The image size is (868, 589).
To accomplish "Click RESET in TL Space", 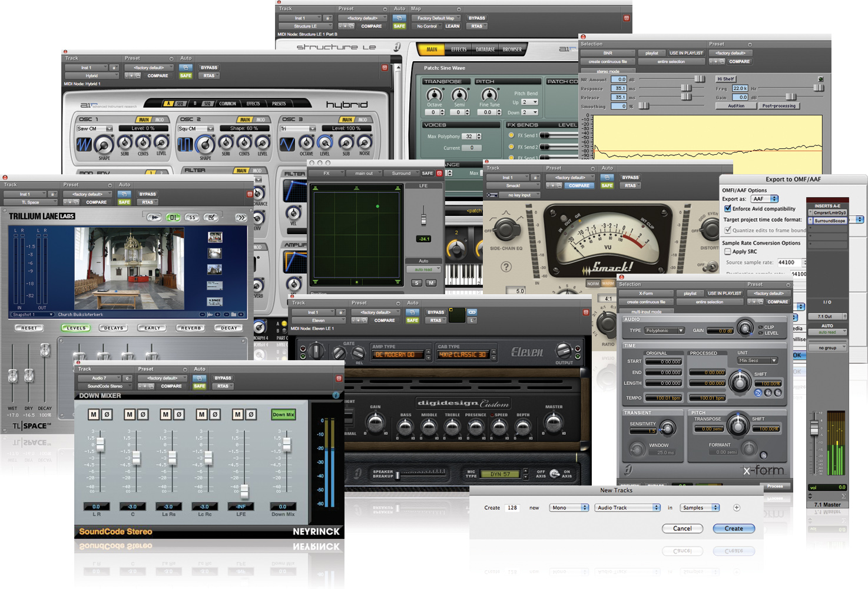I will click(x=29, y=328).
